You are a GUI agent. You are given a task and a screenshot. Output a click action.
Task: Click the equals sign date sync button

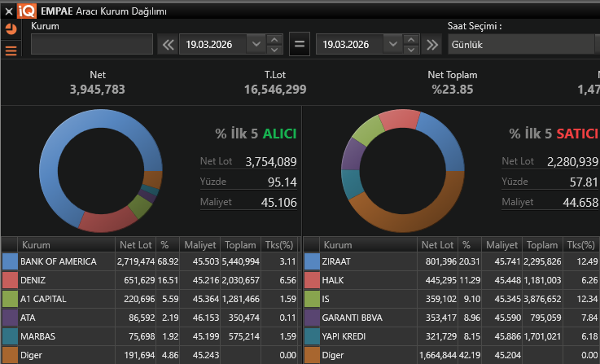click(x=300, y=44)
